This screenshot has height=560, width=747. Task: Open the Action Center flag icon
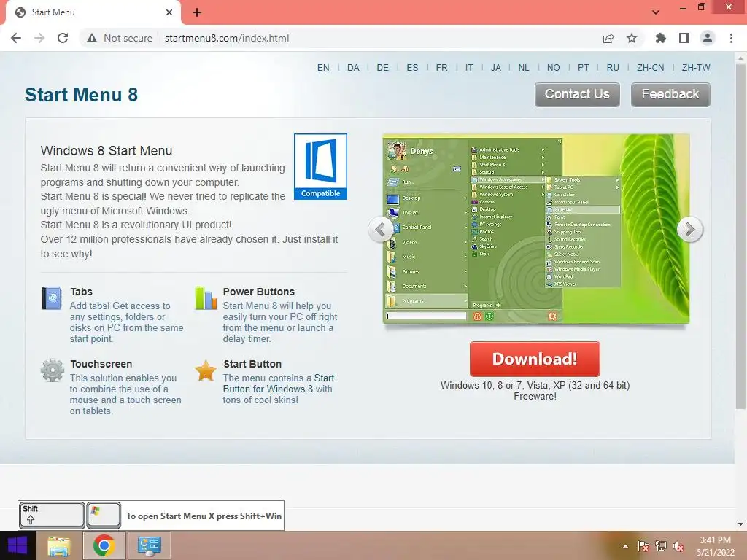[643, 546]
